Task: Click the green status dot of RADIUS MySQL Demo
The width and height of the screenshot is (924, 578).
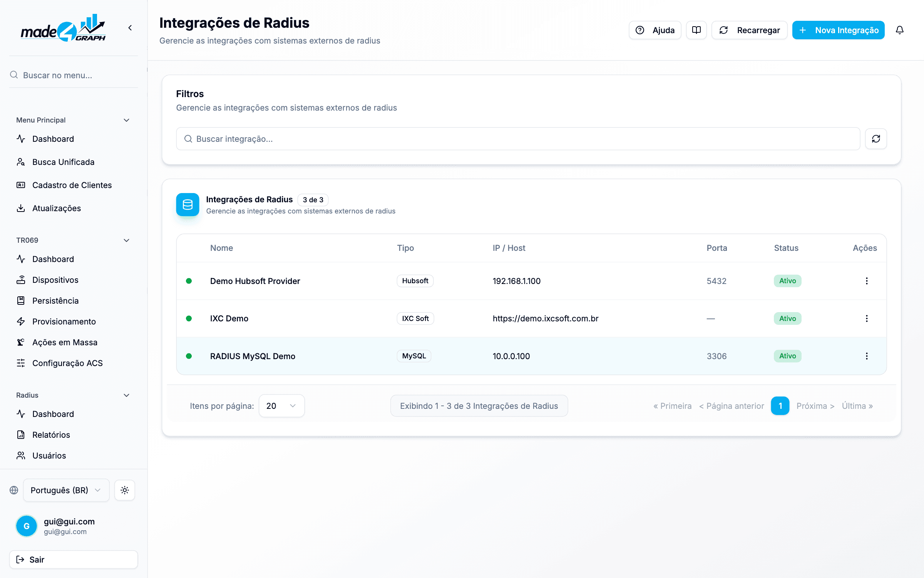Action: (x=189, y=356)
